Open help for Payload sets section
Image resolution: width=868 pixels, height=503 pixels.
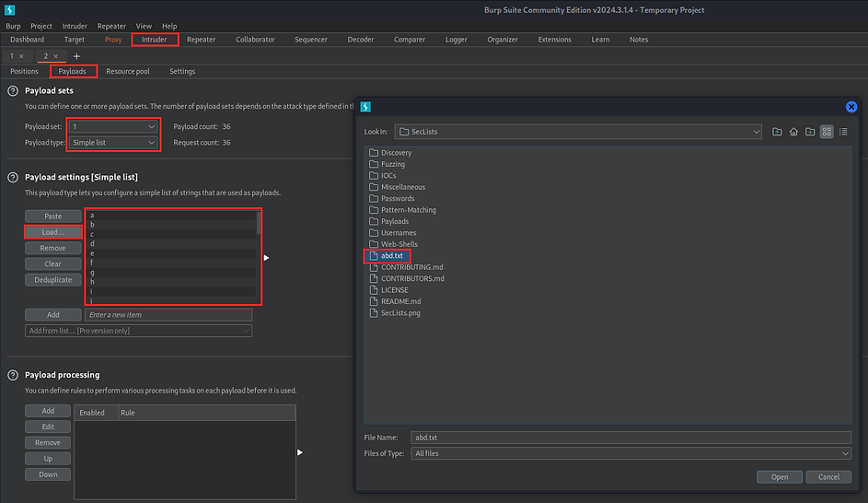13,91
